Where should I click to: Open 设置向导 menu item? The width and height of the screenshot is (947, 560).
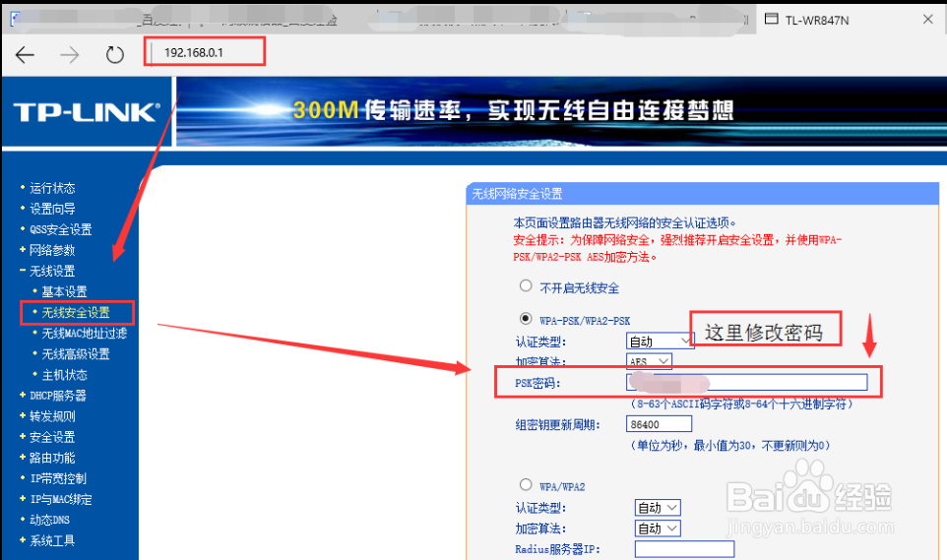(52, 209)
